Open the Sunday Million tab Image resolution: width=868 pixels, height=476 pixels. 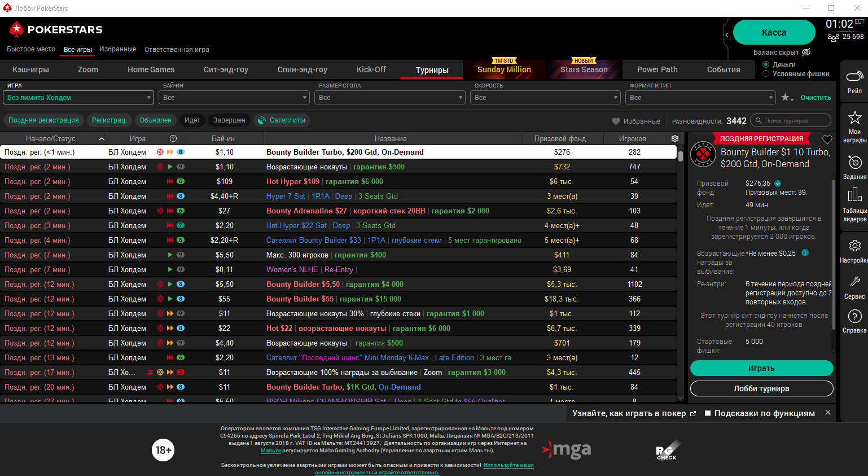coord(504,69)
